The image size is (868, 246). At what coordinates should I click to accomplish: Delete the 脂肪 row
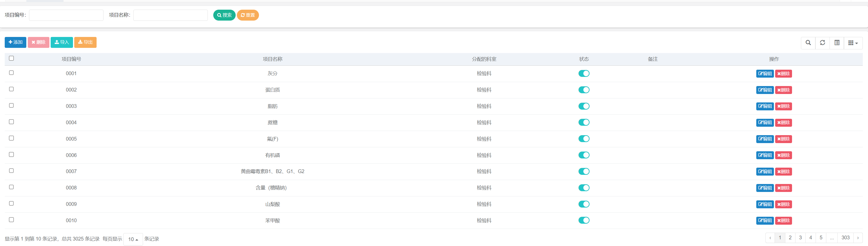coord(783,106)
